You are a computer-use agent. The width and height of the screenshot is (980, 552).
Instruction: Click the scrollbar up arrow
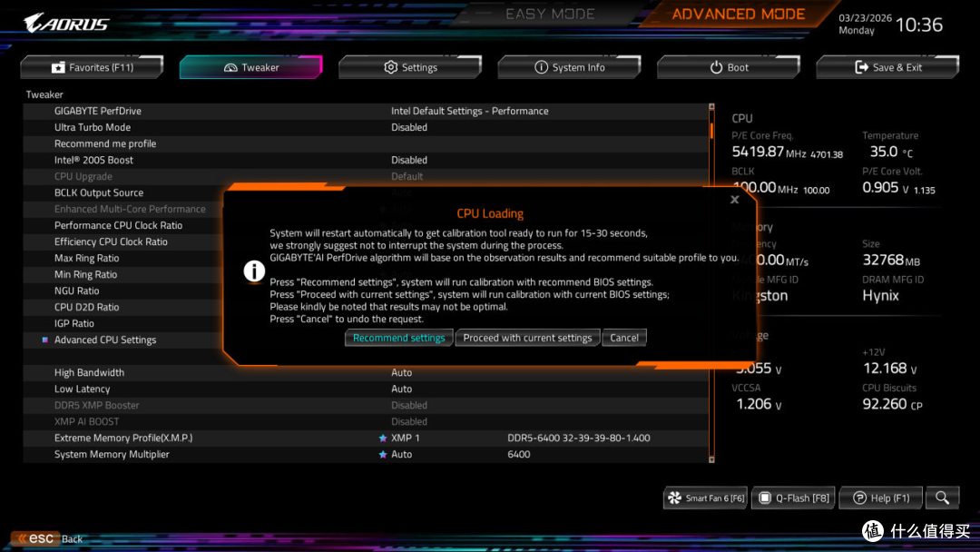click(711, 107)
